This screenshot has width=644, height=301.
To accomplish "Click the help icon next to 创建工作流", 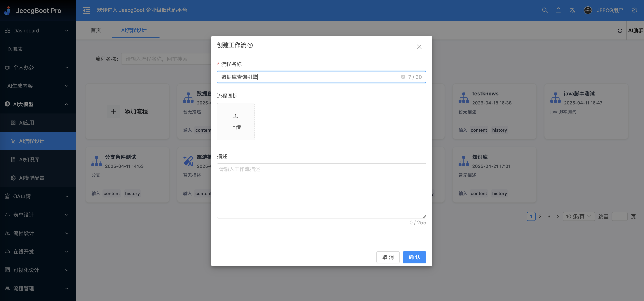I will pyautogui.click(x=250, y=45).
